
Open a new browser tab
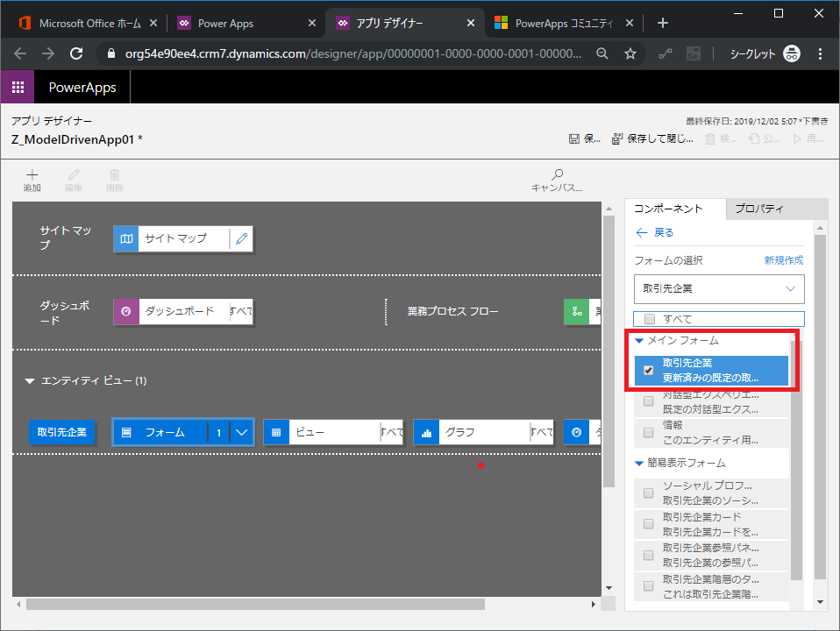(663, 23)
